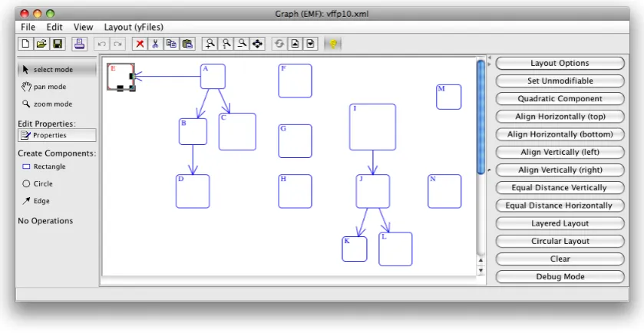This screenshot has height=333, width=644.
Task: Select node A in the graph
Action: pyautogui.click(x=213, y=77)
